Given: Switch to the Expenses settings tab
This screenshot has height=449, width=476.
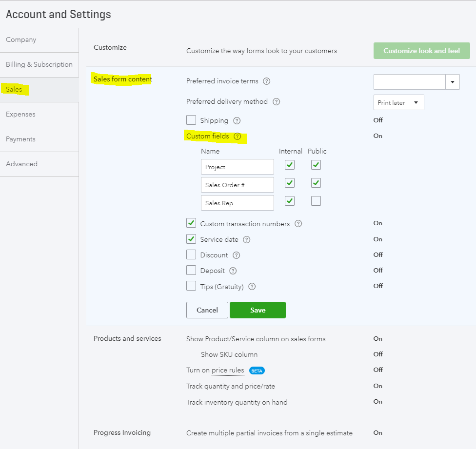Looking at the screenshot, I should 20,114.
